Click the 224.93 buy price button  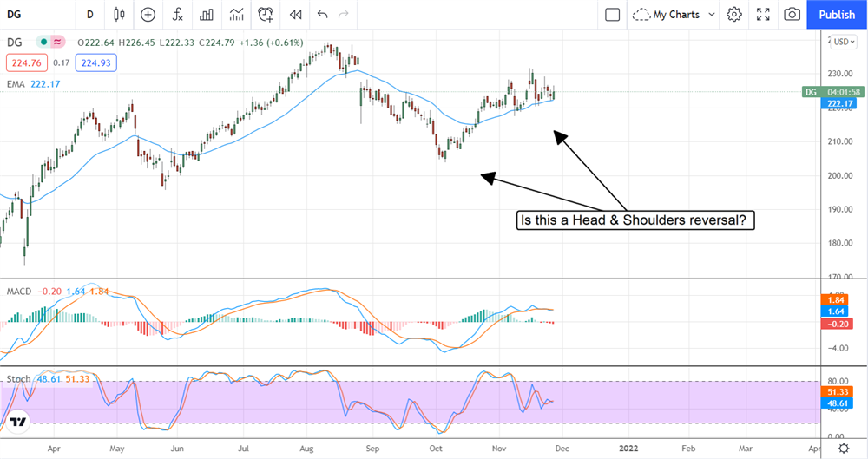pyautogui.click(x=96, y=62)
